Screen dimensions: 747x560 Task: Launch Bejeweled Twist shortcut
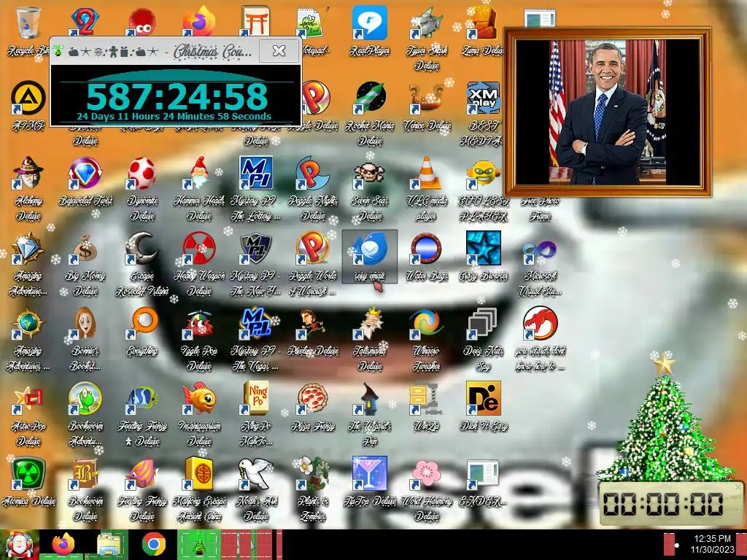(x=85, y=172)
